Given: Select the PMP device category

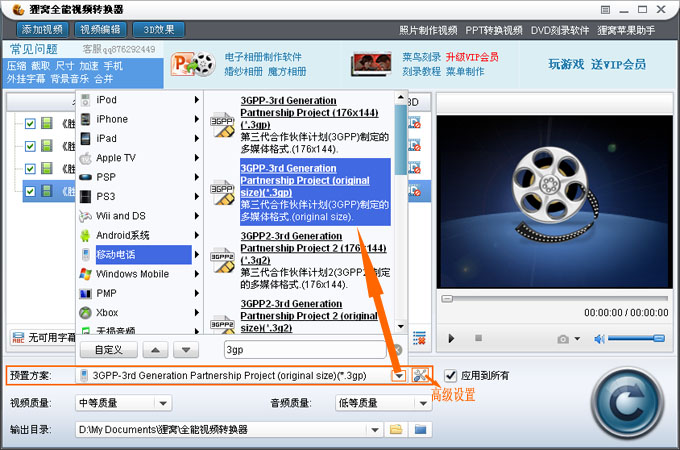Looking at the screenshot, I should 138,293.
